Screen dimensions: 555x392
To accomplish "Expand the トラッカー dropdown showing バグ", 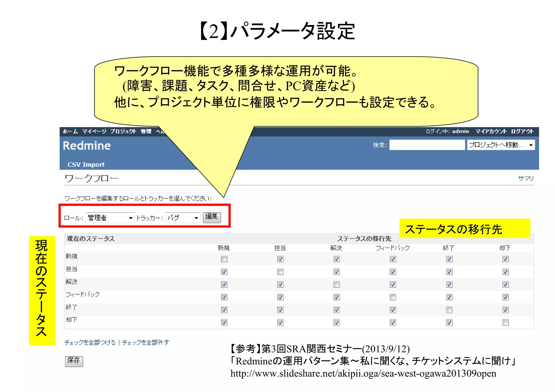I will (183, 218).
